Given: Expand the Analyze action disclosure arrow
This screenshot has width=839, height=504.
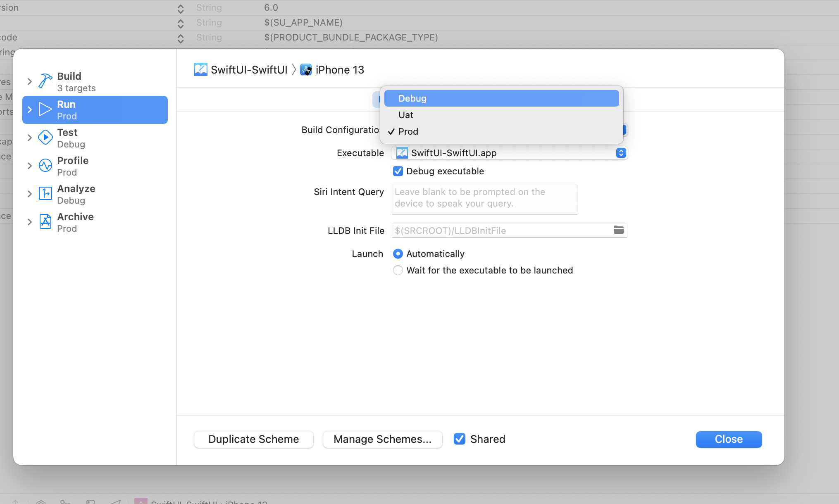Looking at the screenshot, I should coord(29,194).
